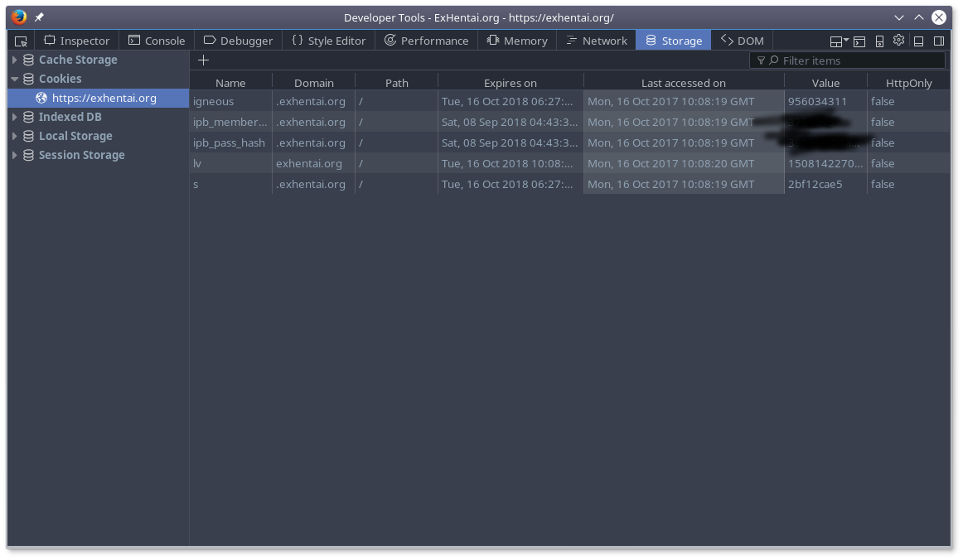Collapse the Cookies tree node
Viewport: 963px width, 560px height.
pos(15,79)
